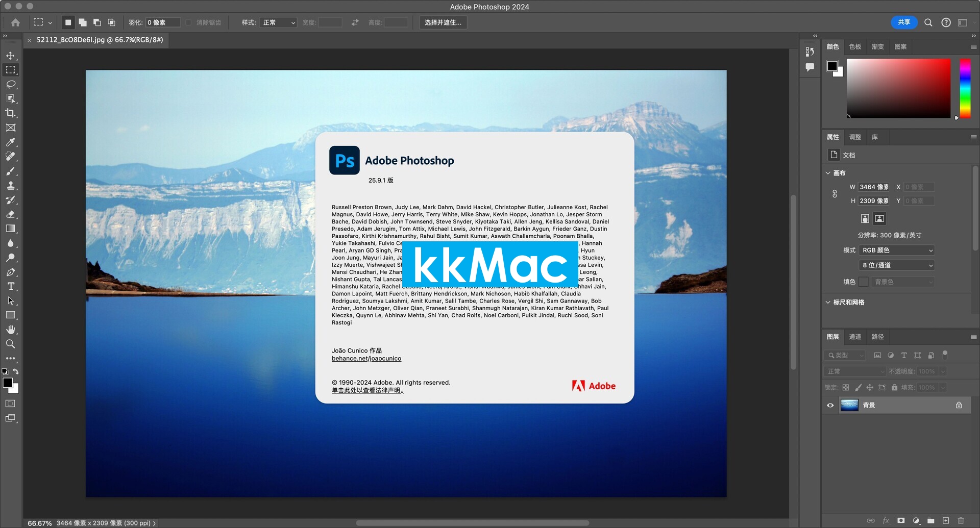Toggle the 消除锯齿 checkbox
Viewport: 980px width, 528px height.
coord(189,22)
